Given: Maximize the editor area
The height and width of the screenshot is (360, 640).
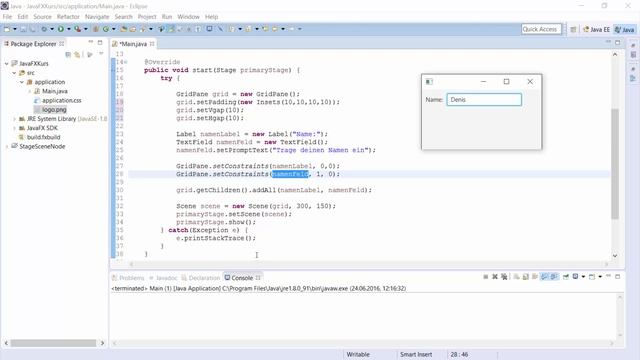Looking at the screenshot, I should click(x=618, y=42).
